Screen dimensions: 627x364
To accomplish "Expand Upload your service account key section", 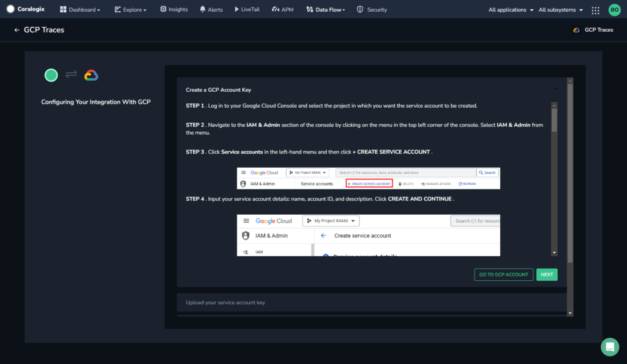I will [x=372, y=302].
